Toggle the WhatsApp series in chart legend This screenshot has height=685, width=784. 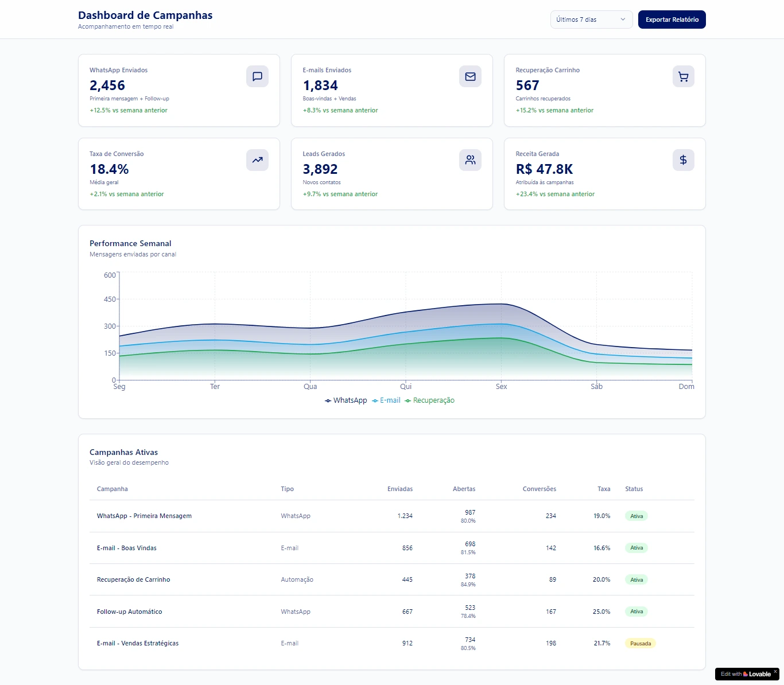click(346, 400)
